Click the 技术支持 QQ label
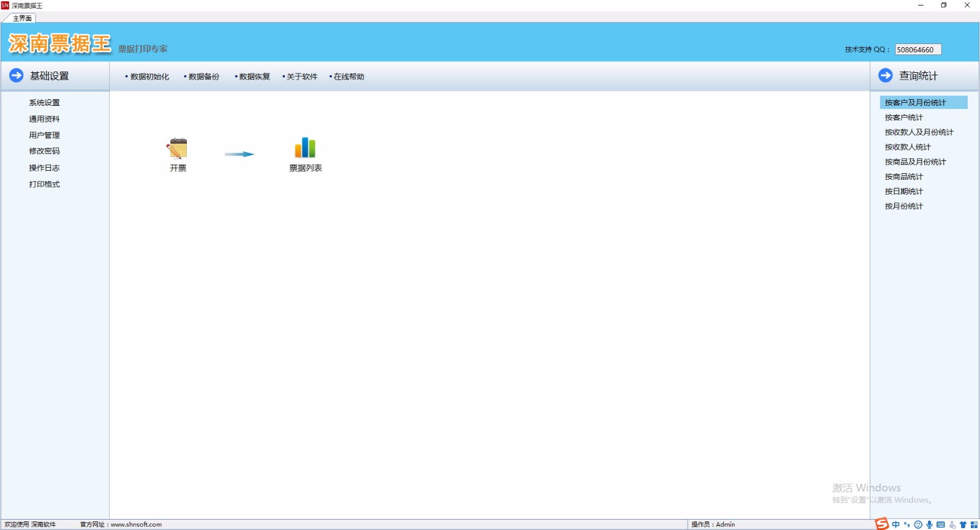Screen dimensions: 980x530 (867, 50)
